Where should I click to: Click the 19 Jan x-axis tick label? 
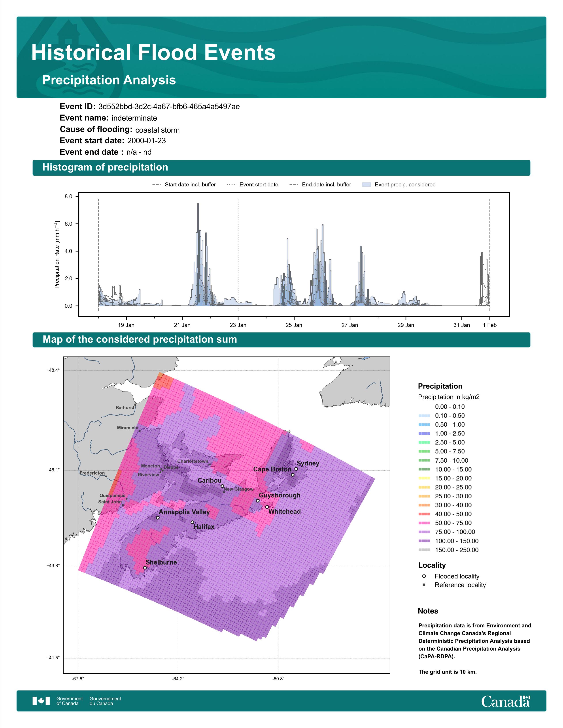coord(126,325)
